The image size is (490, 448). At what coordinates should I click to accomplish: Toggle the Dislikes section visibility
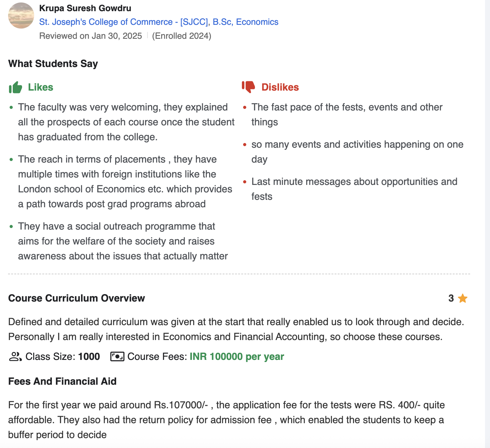tap(280, 87)
